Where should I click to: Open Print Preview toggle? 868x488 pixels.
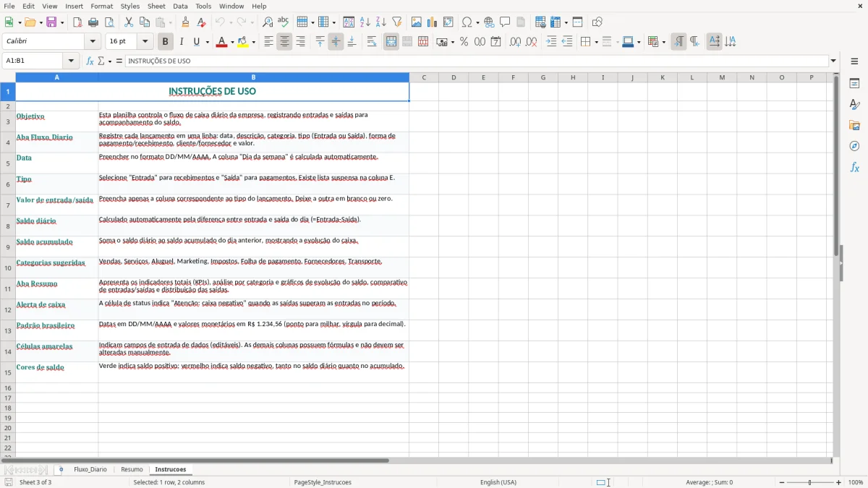109,22
